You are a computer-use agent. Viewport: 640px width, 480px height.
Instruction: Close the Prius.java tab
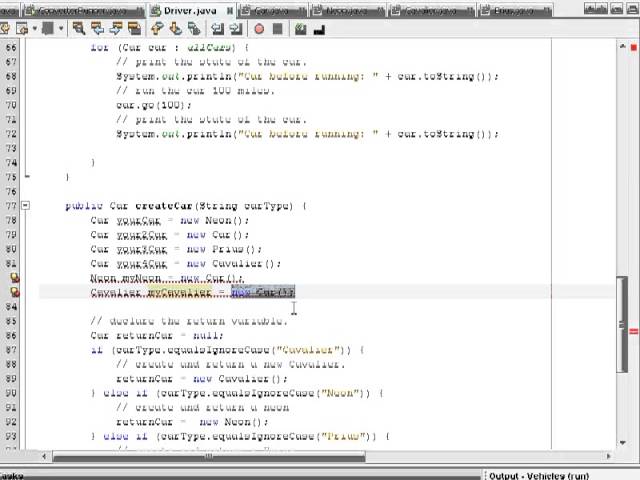coord(549,11)
